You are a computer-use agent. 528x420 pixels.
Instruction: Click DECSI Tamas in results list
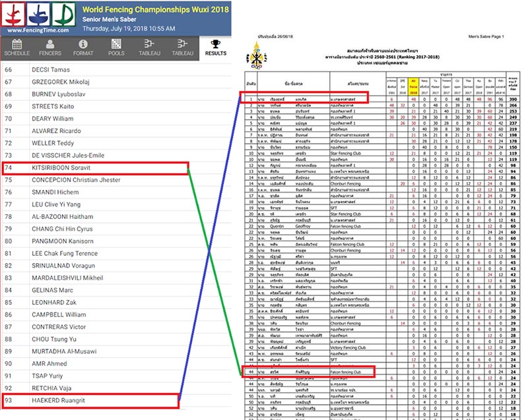point(51,69)
